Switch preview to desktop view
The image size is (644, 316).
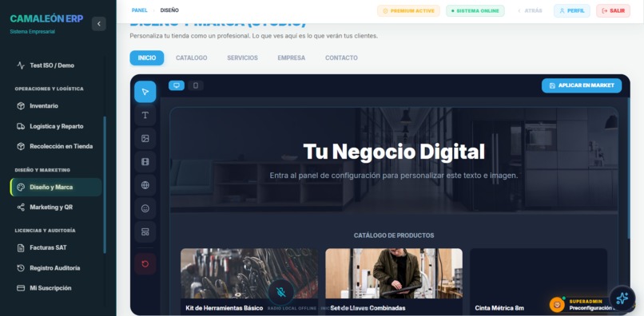(x=177, y=85)
